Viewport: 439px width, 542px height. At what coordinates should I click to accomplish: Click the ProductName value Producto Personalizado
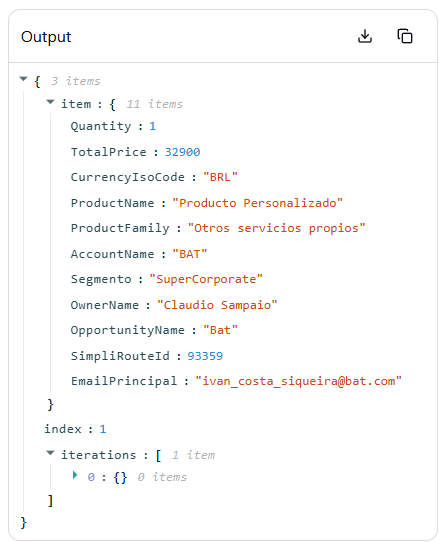[258, 203]
